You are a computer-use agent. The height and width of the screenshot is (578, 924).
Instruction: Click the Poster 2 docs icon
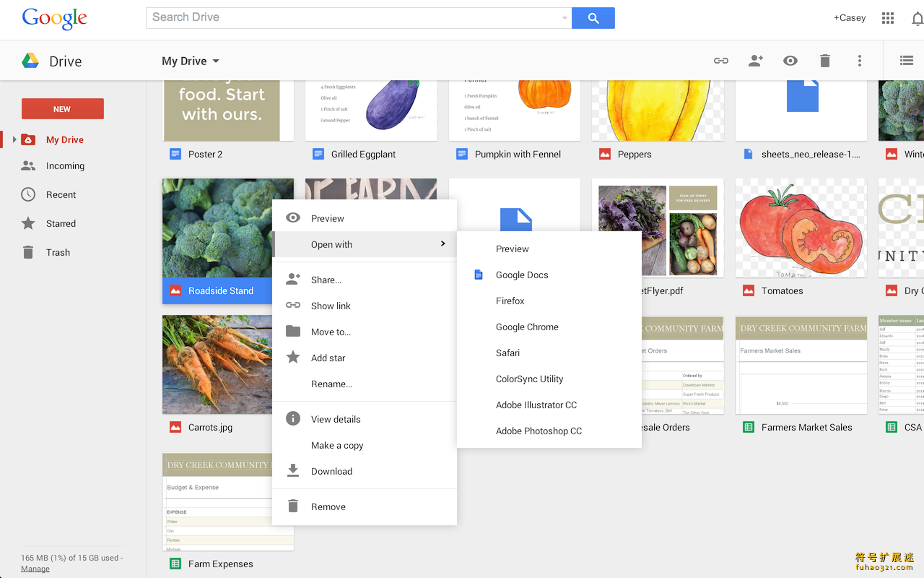tap(175, 154)
